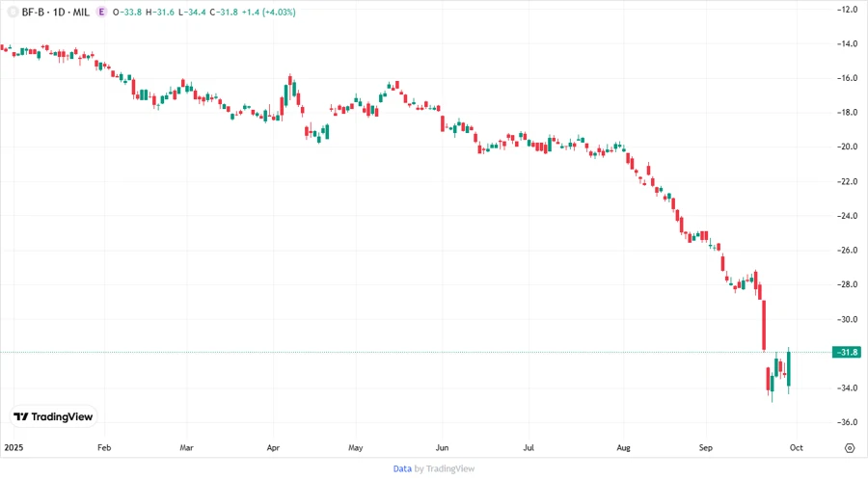Click the 12.0 price scale label

tap(847, 10)
